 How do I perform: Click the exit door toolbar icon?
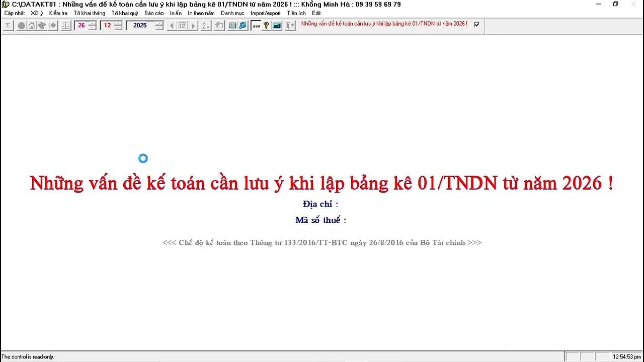click(290, 26)
